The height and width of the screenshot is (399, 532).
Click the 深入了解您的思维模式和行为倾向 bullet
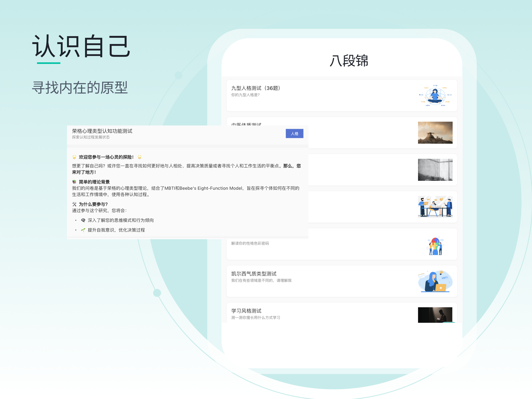tap(121, 220)
